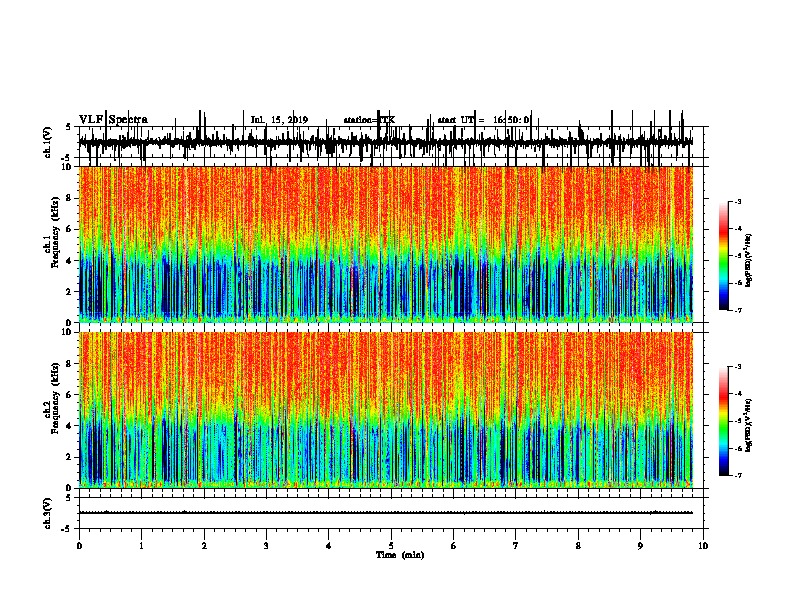Click the 'VLF Spectra' plot title

[x=113, y=120]
